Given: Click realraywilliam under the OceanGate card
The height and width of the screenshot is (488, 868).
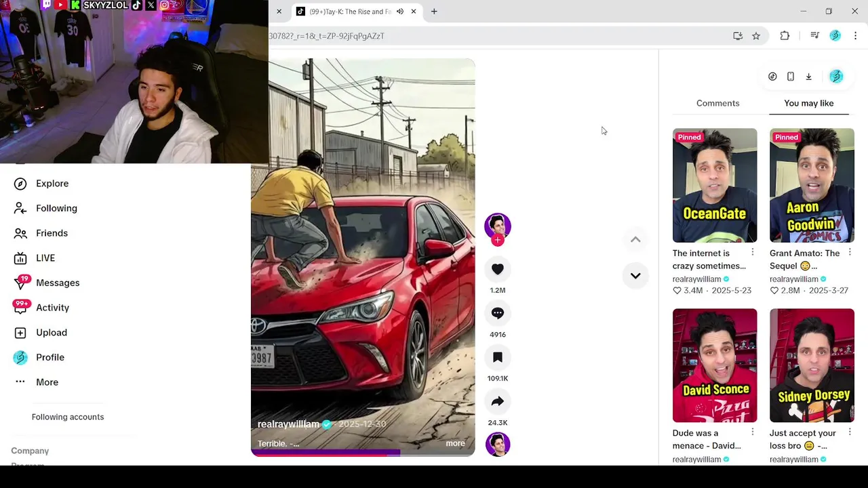Looking at the screenshot, I should click(x=696, y=279).
